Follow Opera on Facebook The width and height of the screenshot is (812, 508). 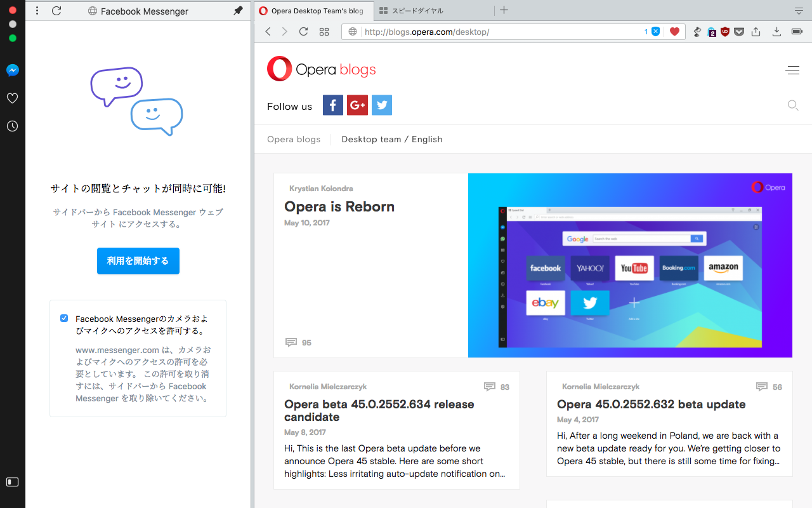333,105
